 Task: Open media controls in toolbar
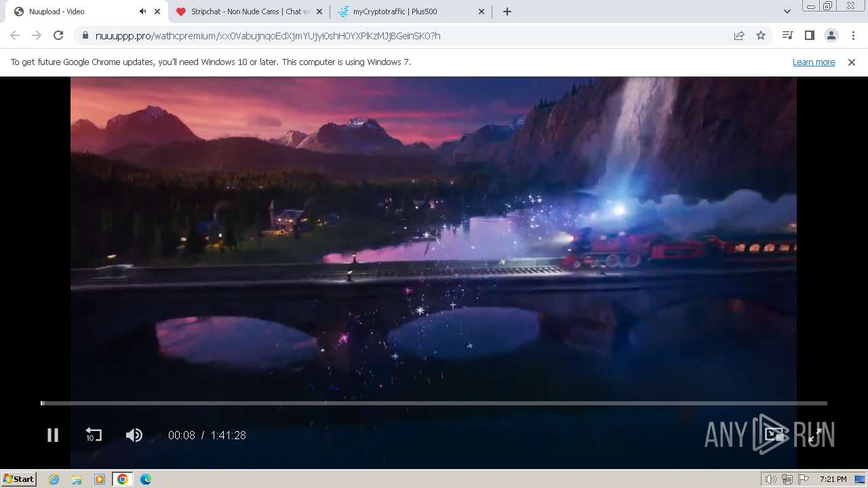[787, 35]
